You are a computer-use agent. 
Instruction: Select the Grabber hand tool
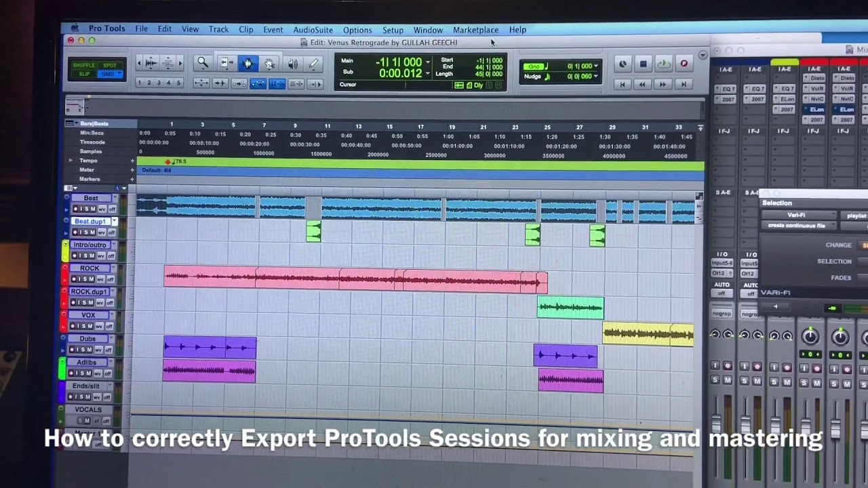(270, 64)
